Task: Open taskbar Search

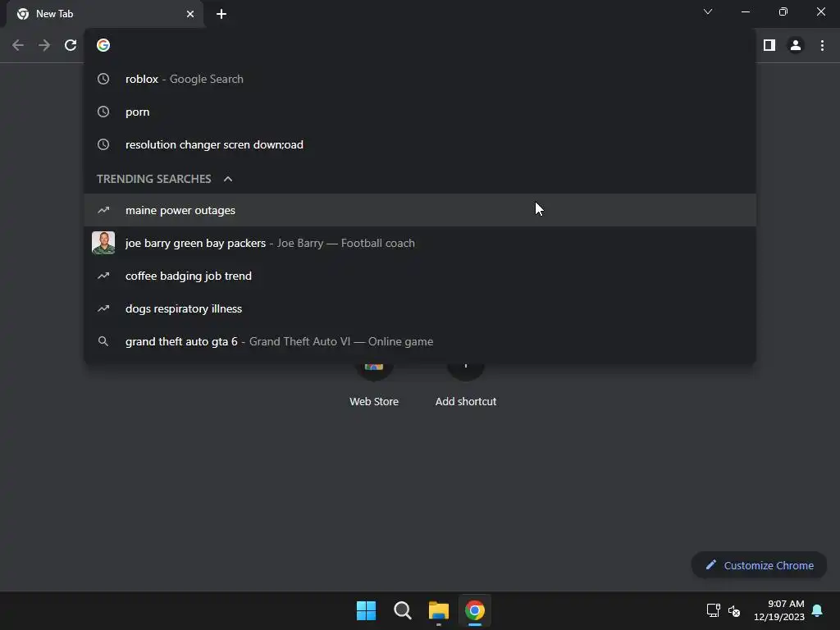Action: coord(402,610)
